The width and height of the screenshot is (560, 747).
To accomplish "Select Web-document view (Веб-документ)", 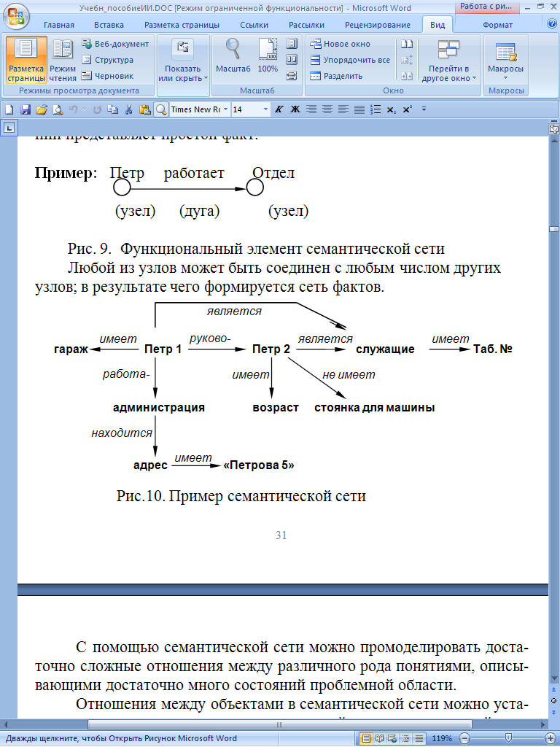I will coord(115,44).
